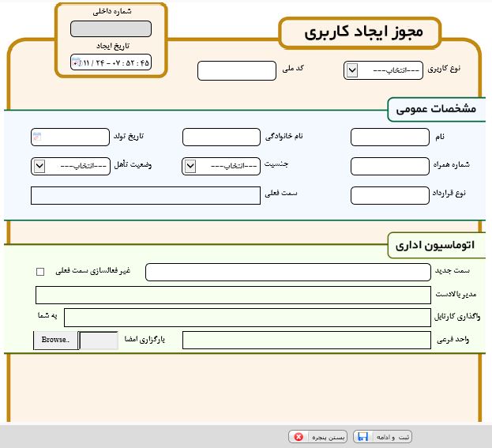Viewport: 492px width, 448px height.
Task: Click the Browse button for signature upload
Action: pos(56,340)
